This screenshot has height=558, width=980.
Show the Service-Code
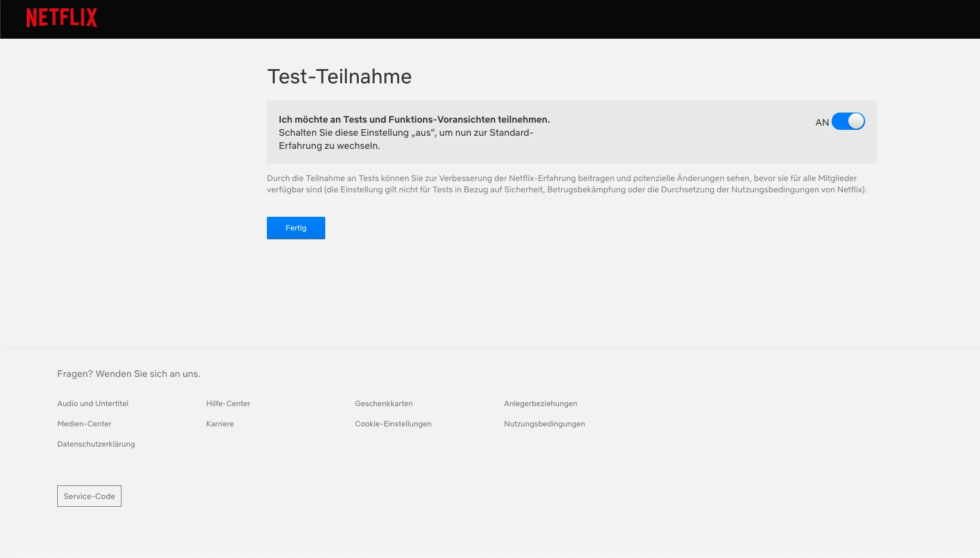tap(89, 496)
